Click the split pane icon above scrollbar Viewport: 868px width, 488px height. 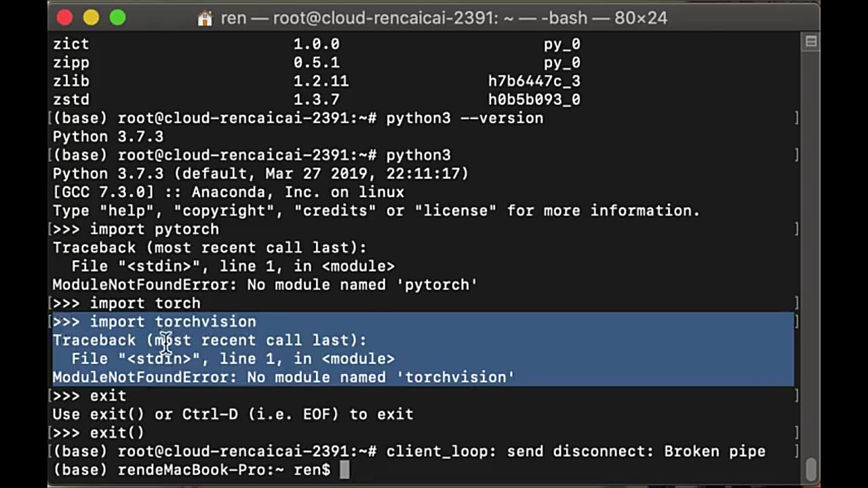click(810, 42)
